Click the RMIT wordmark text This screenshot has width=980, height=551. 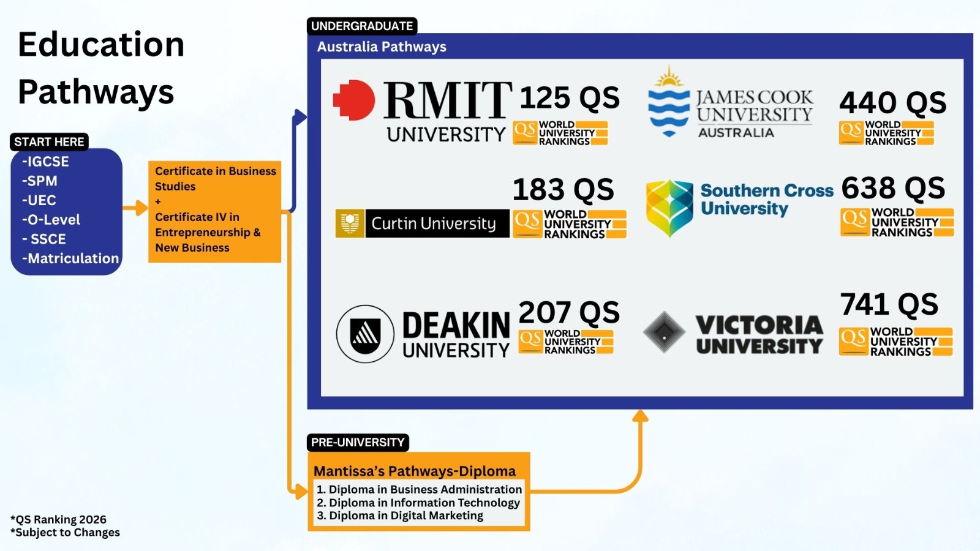point(448,100)
